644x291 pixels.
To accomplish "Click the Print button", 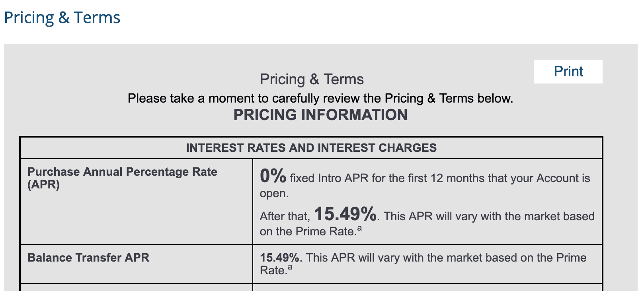I will tap(568, 72).
